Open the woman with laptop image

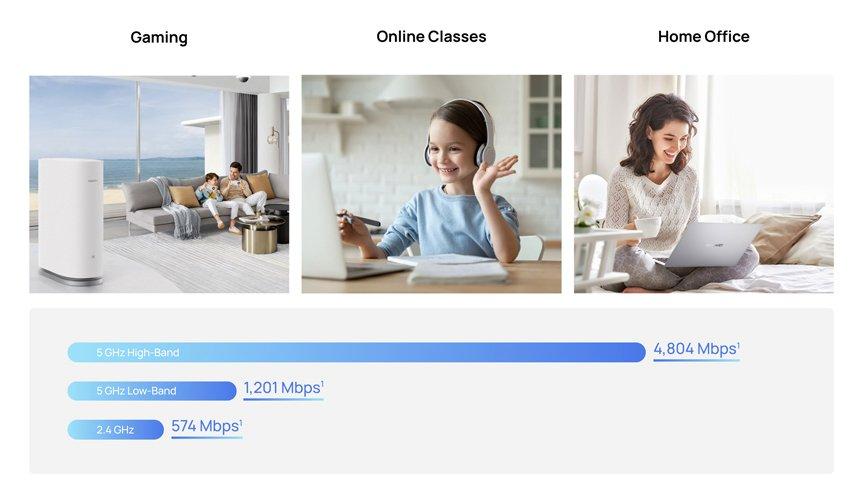tap(704, 184)
